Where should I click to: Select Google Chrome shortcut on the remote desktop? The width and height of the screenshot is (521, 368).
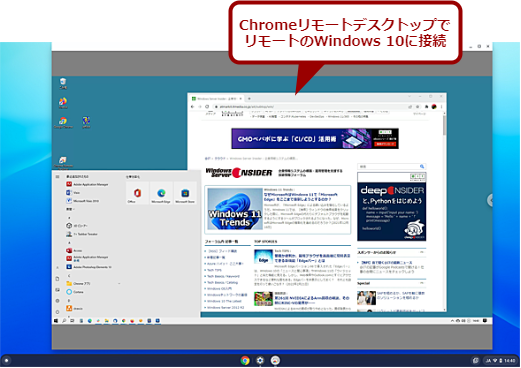pos(63,123)
